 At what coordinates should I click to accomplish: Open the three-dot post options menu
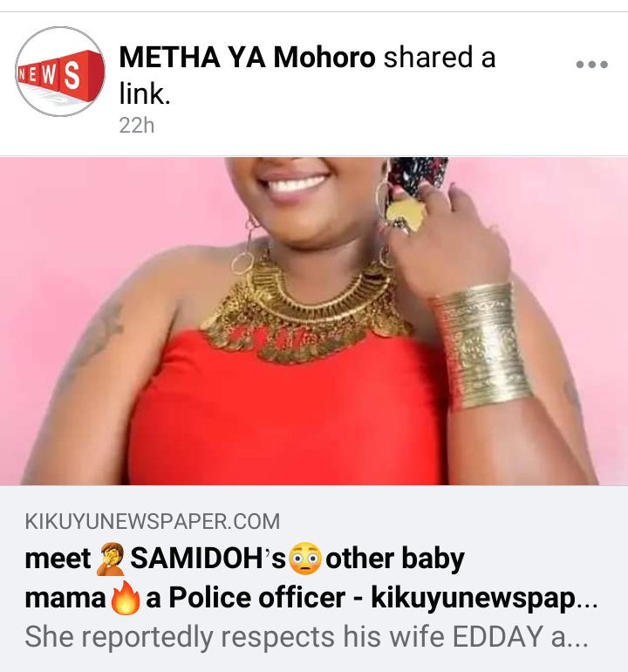tap(591, 65)
